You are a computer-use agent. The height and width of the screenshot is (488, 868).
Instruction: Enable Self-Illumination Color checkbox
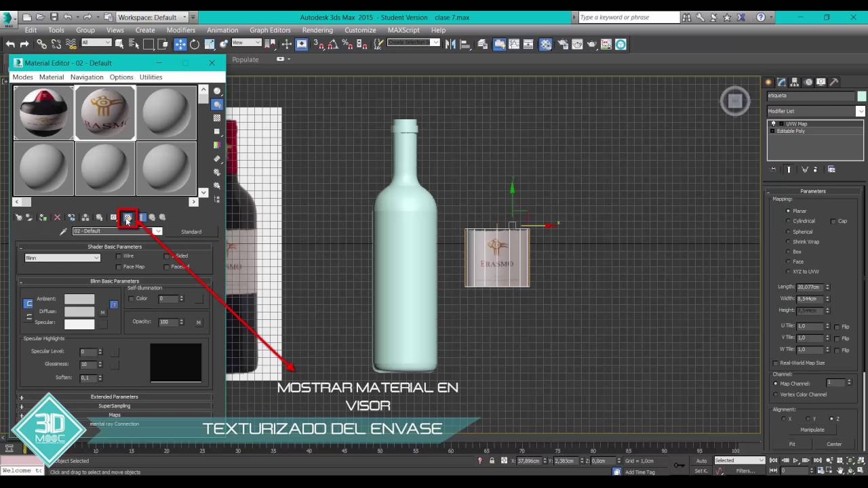[132, 299]
